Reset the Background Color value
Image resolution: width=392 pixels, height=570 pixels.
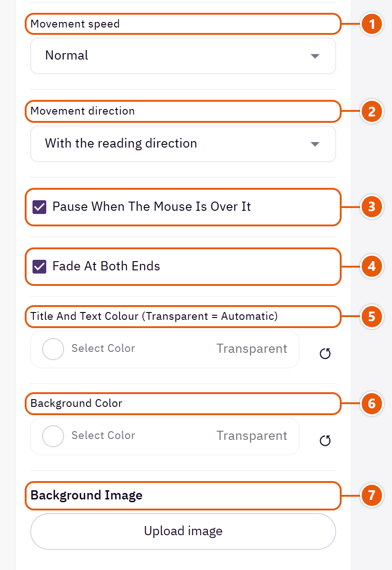[325, 441]
